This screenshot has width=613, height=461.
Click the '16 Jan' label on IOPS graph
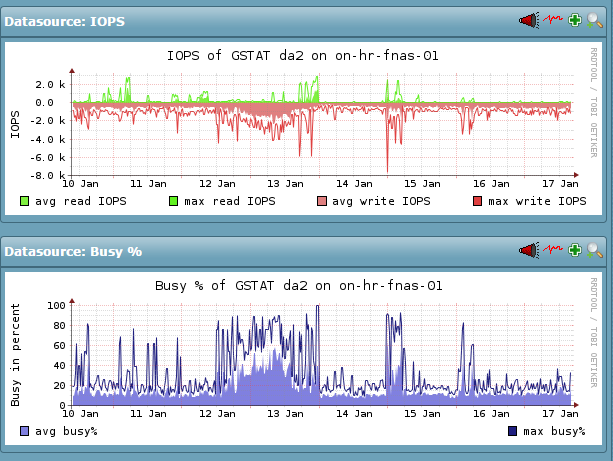(491, 184)
